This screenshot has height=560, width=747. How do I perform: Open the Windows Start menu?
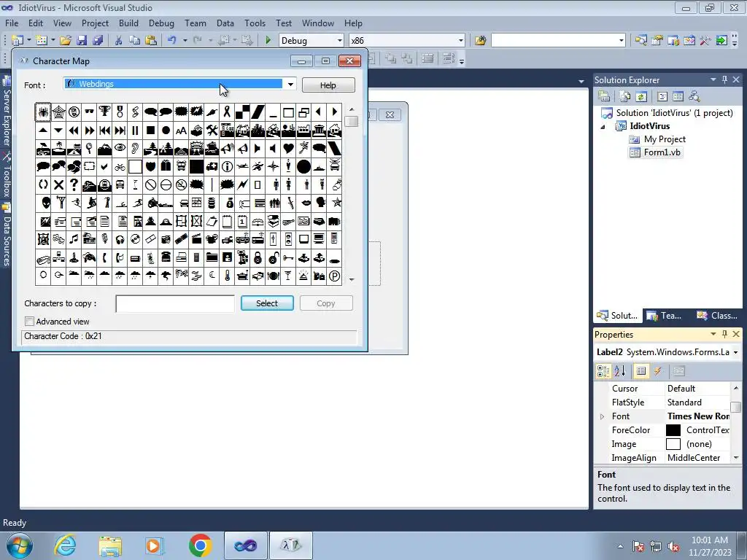click(20, 545)
